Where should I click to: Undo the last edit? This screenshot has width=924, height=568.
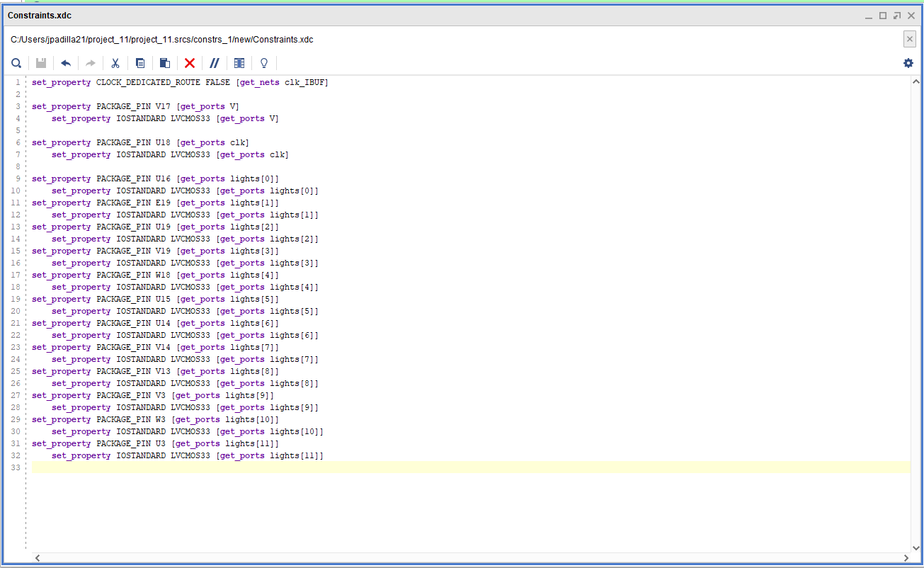(65, 63)
